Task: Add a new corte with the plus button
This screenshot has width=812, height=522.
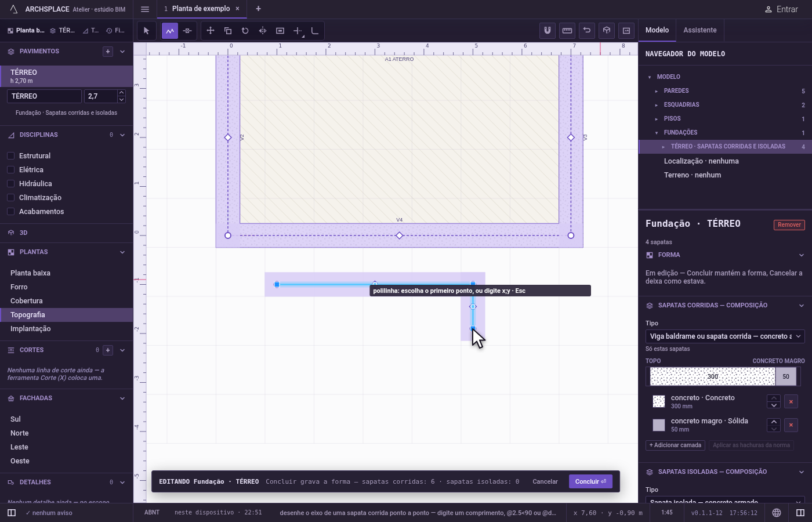Action: [108, 350]
